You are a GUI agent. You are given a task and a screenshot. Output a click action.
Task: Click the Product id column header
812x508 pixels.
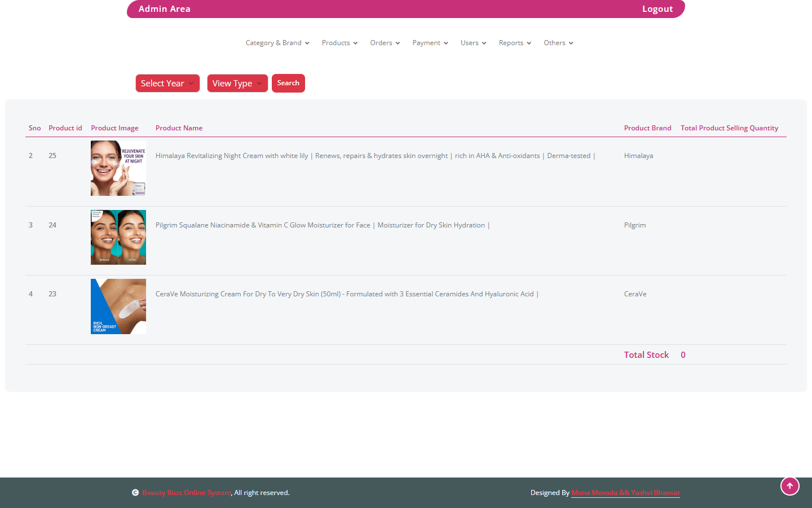point(65,128)
